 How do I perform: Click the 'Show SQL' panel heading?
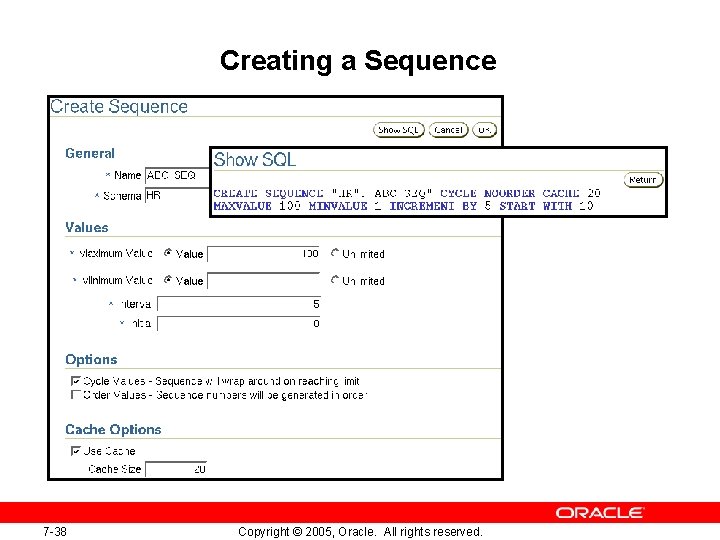255,160
